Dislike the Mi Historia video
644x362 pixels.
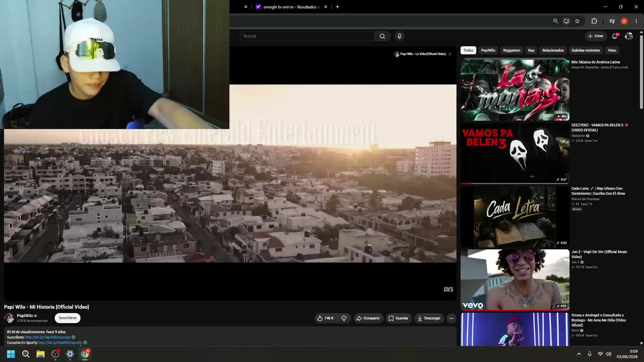click(x=344, y=318)
